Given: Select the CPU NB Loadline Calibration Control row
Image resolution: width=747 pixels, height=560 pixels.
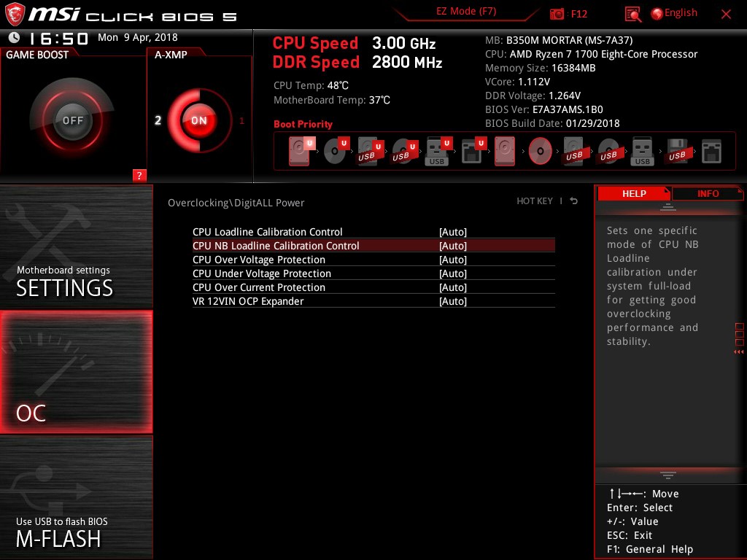Looking at the screenshot, I should click(x=373, y=246).
